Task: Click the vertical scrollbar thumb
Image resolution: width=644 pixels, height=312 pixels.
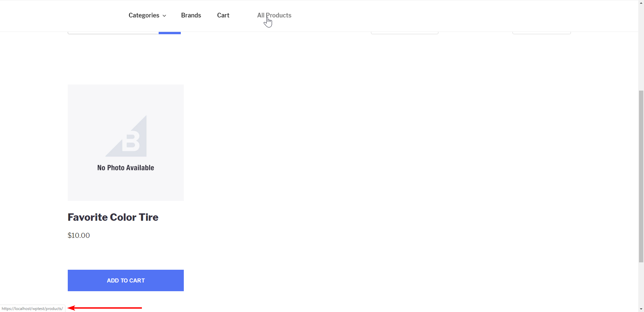Action: (641, 176)
